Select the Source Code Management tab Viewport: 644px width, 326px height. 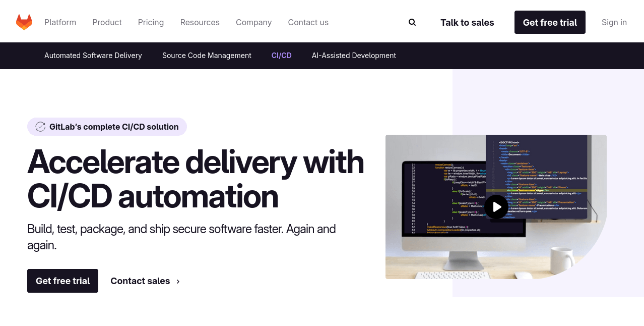tap(207, 56)
